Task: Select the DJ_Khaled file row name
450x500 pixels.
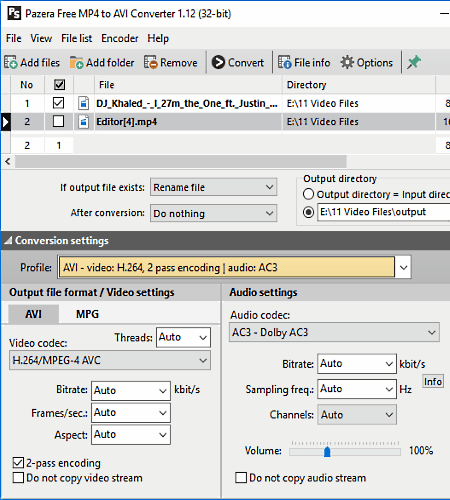Action: pyautogui.click(x=187, y=103)
